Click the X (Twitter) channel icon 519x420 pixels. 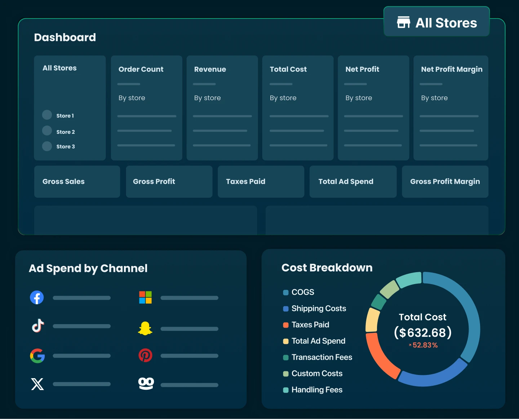coord(37,384)
